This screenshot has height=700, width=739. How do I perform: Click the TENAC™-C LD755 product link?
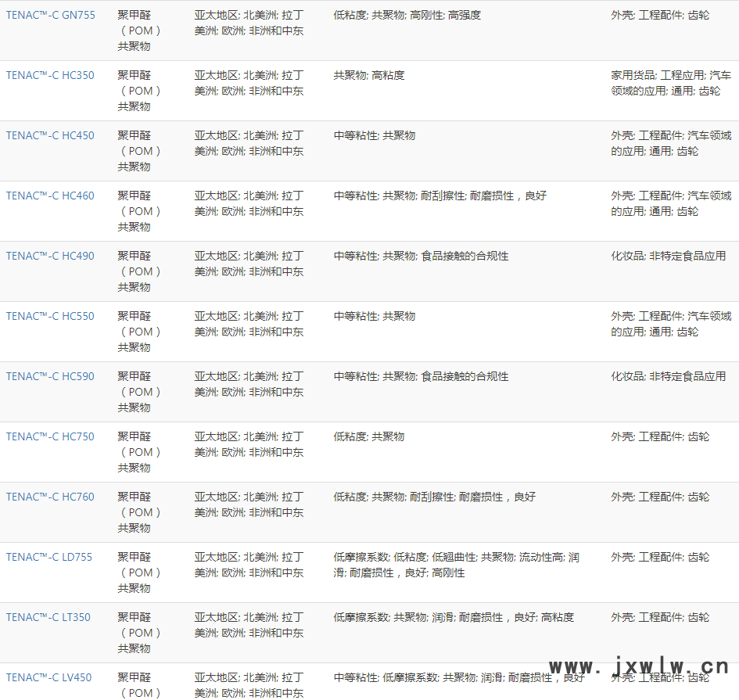coord(49,557)
